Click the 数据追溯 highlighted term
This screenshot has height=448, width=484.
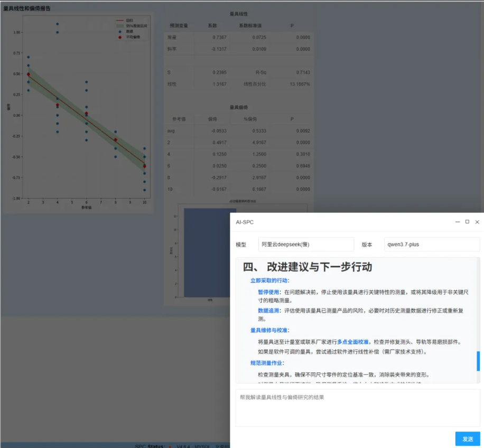268,311
